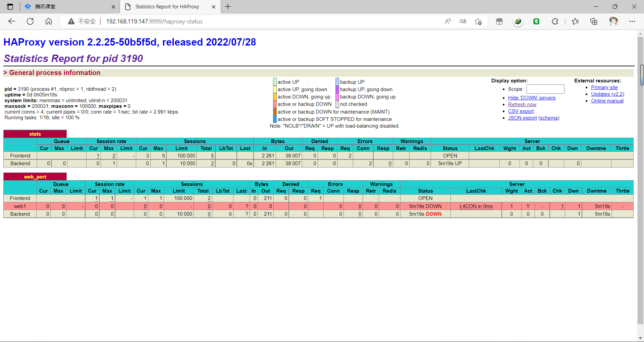This screenshot has width=644, height=342.
Task: Click LastChk column header in web_port table
Action: point(476,191)
